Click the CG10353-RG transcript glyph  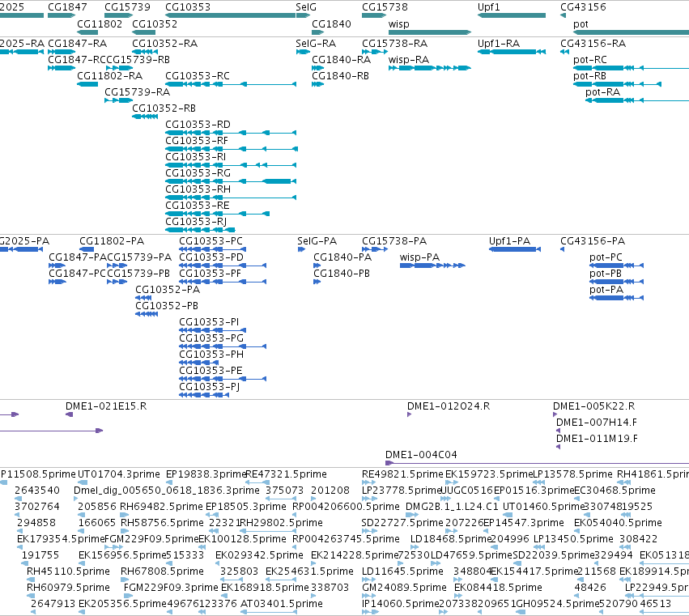click(231, 181)
